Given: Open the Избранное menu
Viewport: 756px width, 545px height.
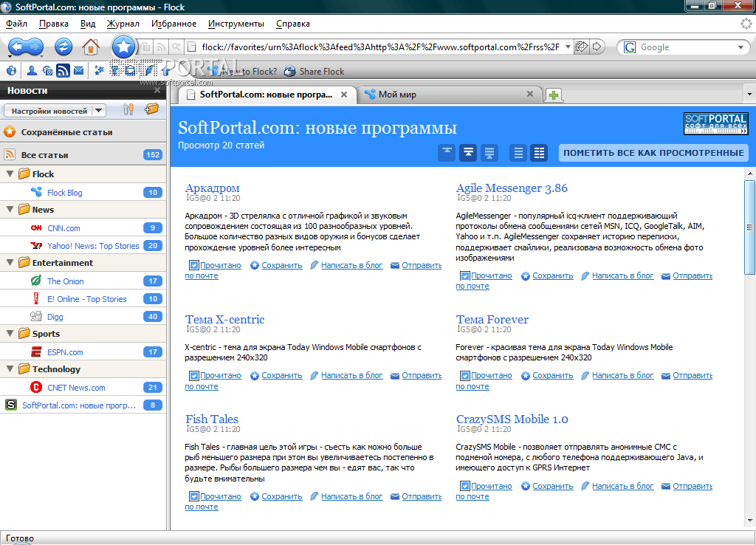Looking at the screenshot, I should pos(174,24).
